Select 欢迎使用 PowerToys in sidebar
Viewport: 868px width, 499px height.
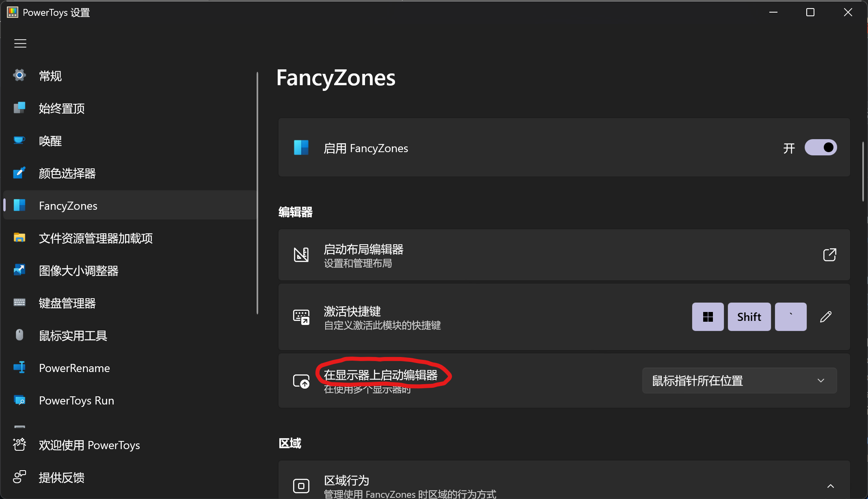click(x=19, y=445)
